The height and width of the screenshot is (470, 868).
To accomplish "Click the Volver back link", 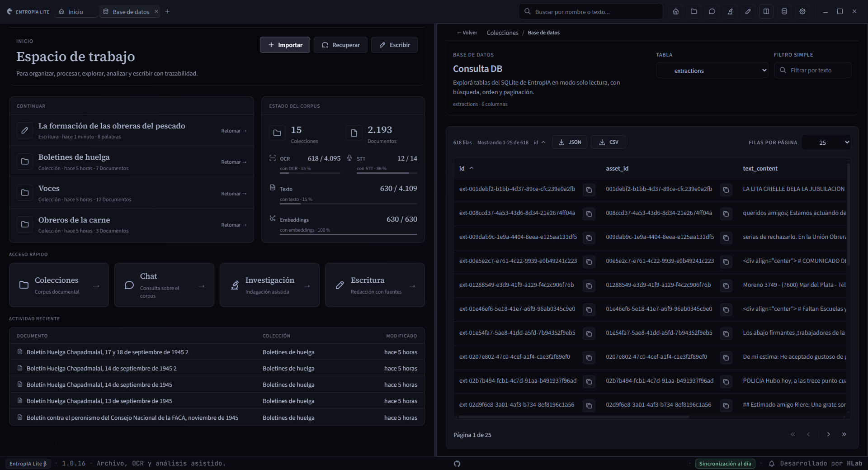I will (x=467, y=33).
